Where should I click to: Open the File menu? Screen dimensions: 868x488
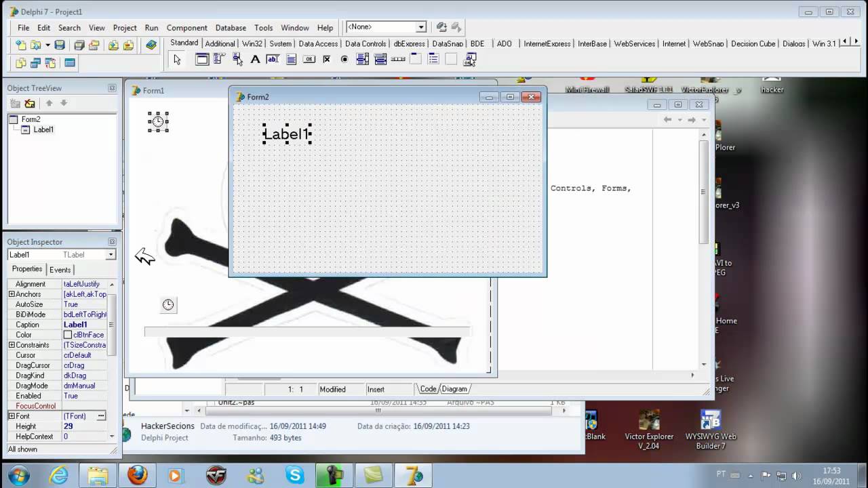24,28
